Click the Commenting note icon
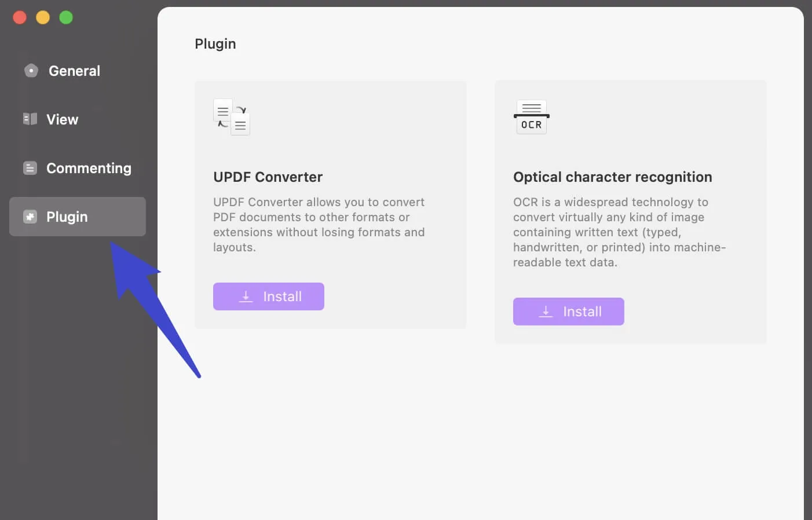The width and height of the screenshot is (812, 520). click(x=30, y=168)
